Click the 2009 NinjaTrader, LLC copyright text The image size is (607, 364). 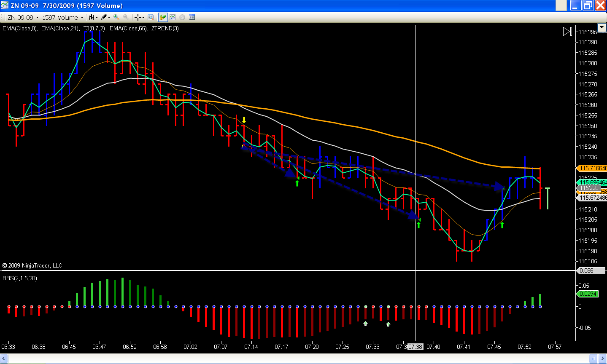coord(32,265)
